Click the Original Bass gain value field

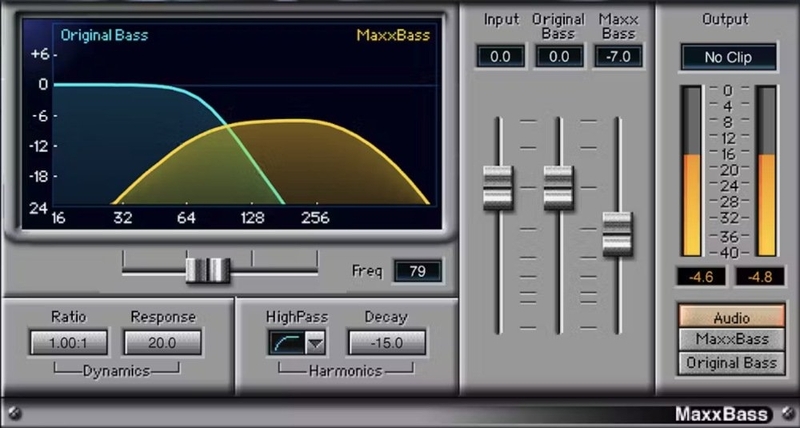pos(559,57)
